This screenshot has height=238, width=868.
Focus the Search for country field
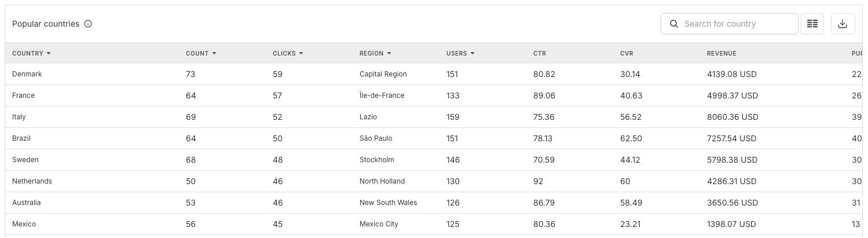click(737, 24)
